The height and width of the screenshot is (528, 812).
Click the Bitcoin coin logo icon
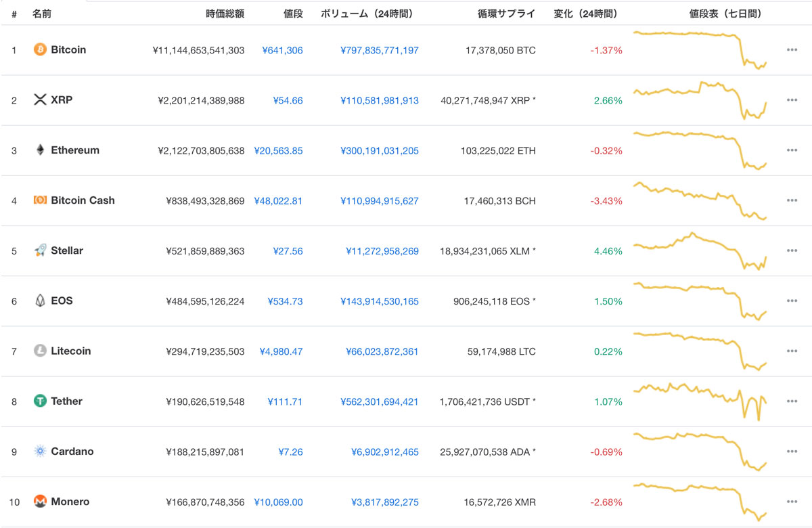(40, 49)
